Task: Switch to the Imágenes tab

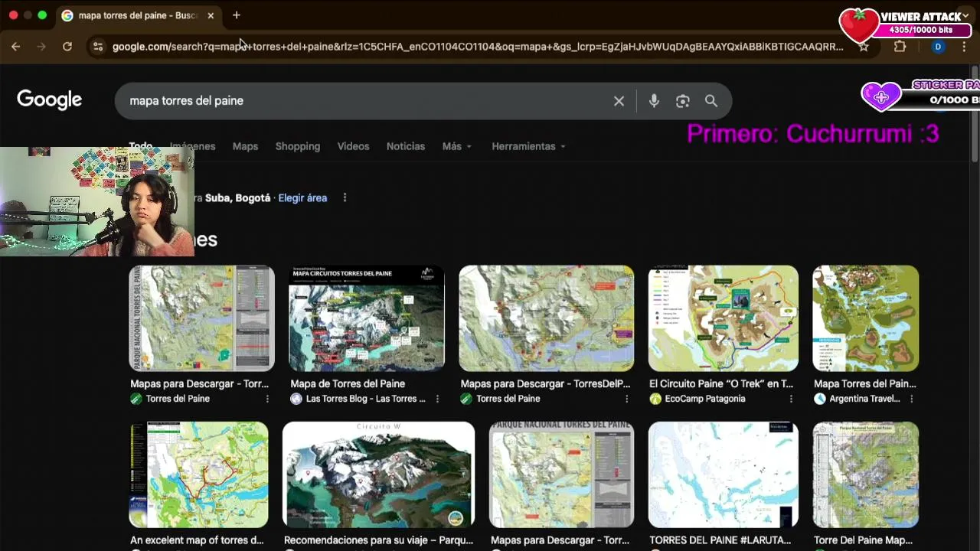Action: [x=193, y=146]
